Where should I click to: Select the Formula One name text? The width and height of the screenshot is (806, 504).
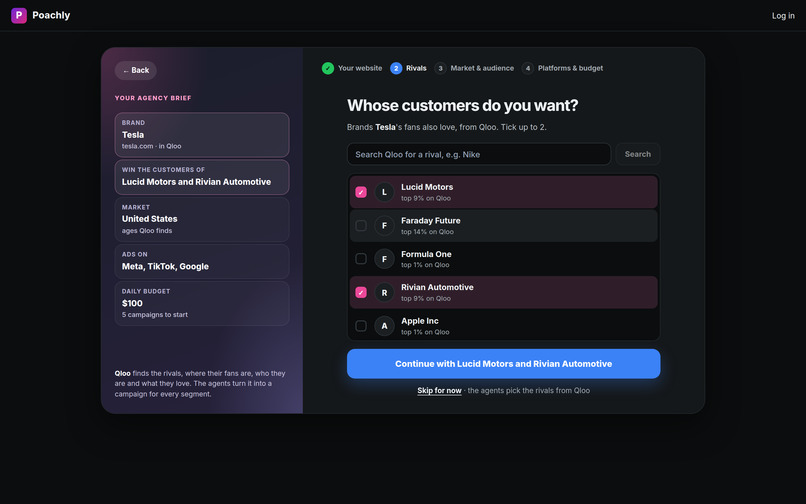coord(426,254)
